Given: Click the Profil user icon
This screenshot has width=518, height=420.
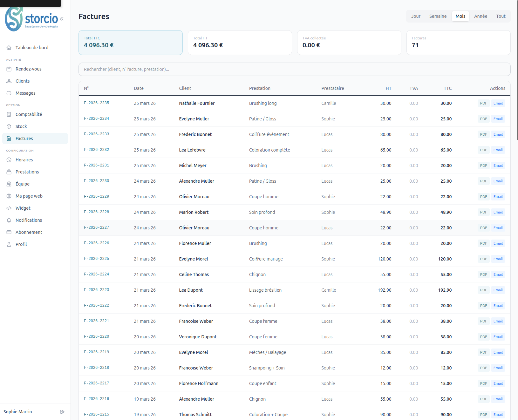Looking at the screenshot, I should 9,244.
